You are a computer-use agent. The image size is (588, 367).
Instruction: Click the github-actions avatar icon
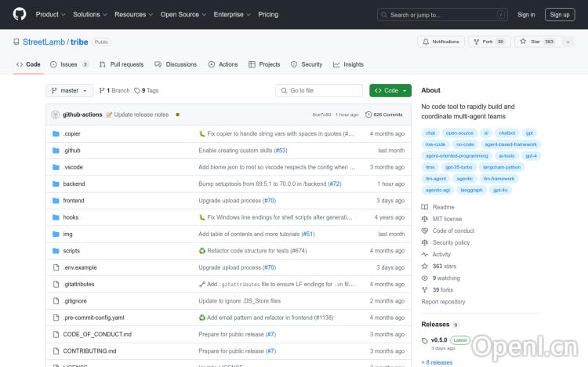click(55, 114)
